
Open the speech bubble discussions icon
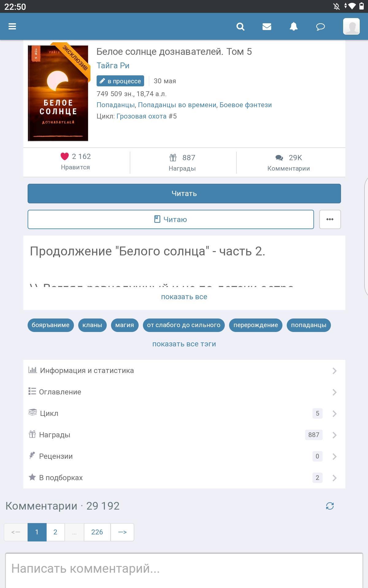click(x=320, y=27)
